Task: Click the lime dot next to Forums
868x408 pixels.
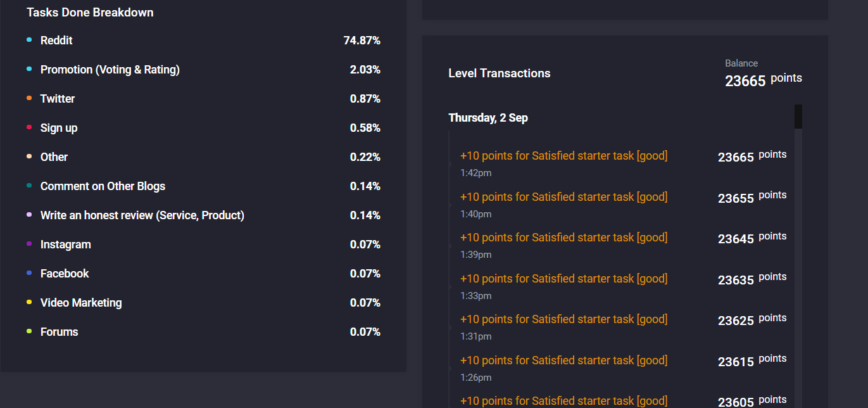Action: 29,331
